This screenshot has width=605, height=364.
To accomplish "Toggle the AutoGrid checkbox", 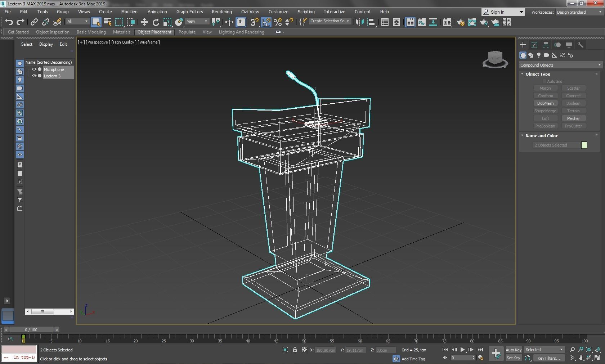I will pyautogui.click(x=544, y=81).
